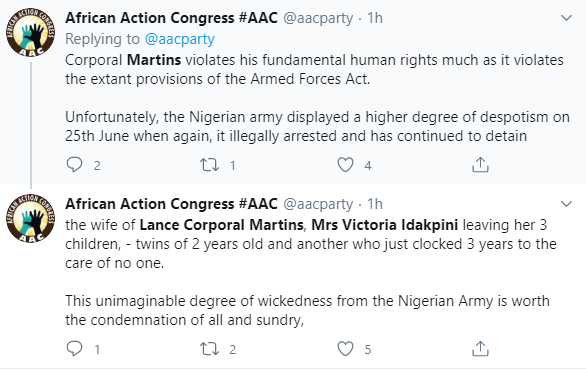Open African Action Congress name on first tweet

[x=171, y=18]
